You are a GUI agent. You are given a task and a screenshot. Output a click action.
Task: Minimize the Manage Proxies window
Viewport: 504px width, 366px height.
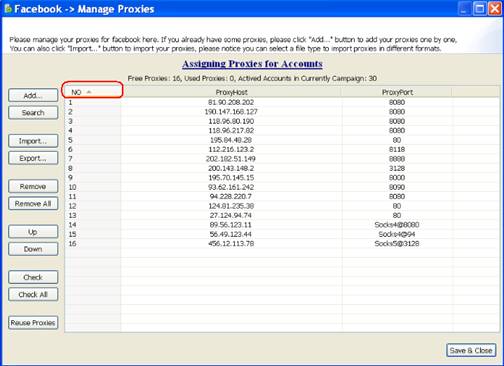click(464, 9)
